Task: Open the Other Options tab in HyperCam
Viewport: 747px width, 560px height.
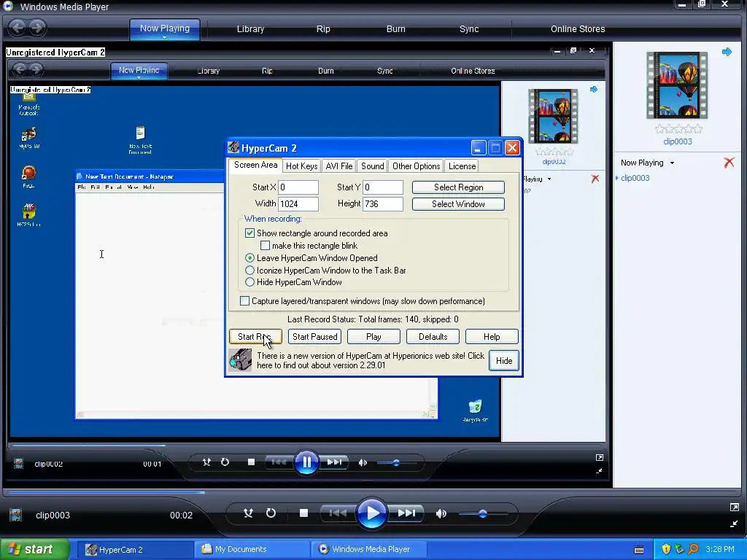Action: coord(416,166)
